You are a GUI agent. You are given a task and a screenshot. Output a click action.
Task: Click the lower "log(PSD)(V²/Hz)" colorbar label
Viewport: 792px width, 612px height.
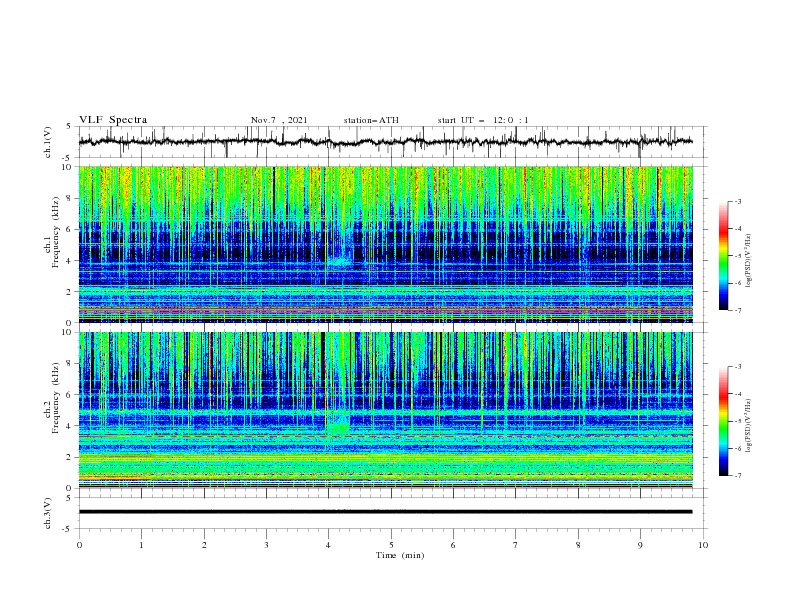pyautogui.click(x=748, y=425)
